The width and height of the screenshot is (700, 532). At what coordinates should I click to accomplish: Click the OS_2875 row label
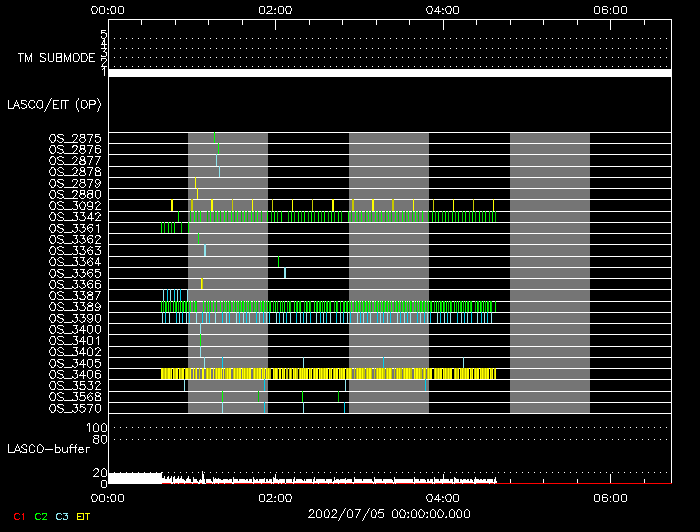[x=74, y=138]
